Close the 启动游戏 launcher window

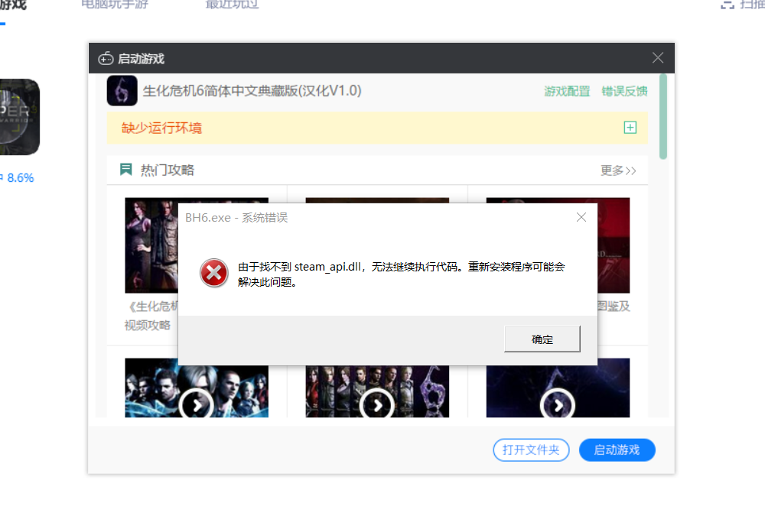click(658, 58)
